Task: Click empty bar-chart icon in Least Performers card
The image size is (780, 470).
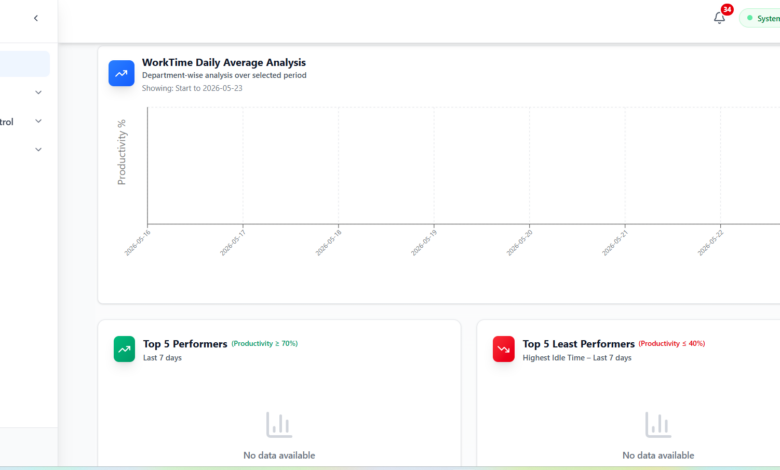Action: [x=658, y=425]
